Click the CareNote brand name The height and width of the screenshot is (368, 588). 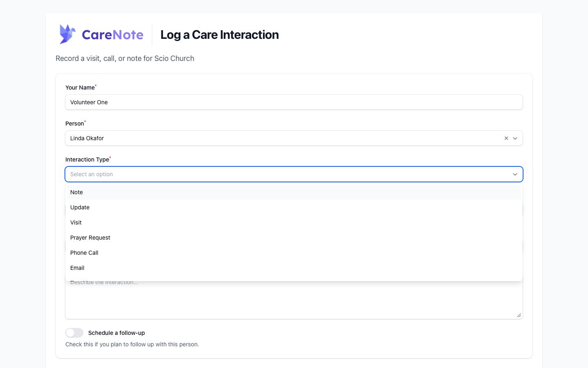113,35
